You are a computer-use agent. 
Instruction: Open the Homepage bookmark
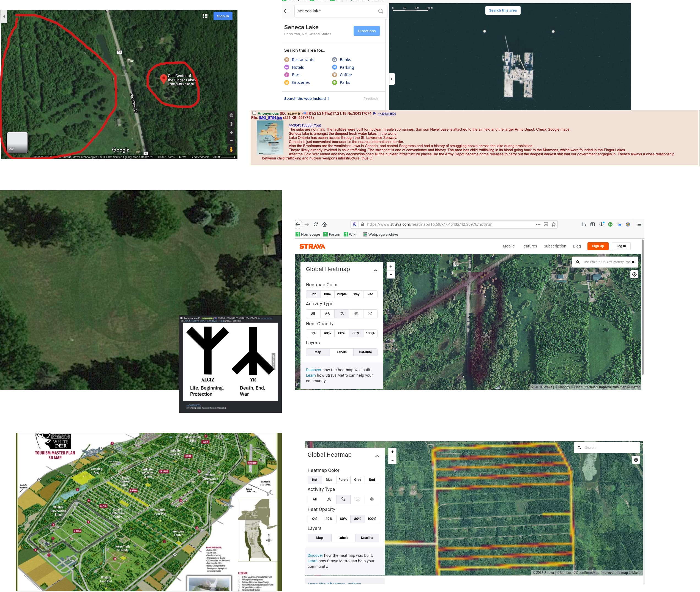pos(308,235)
